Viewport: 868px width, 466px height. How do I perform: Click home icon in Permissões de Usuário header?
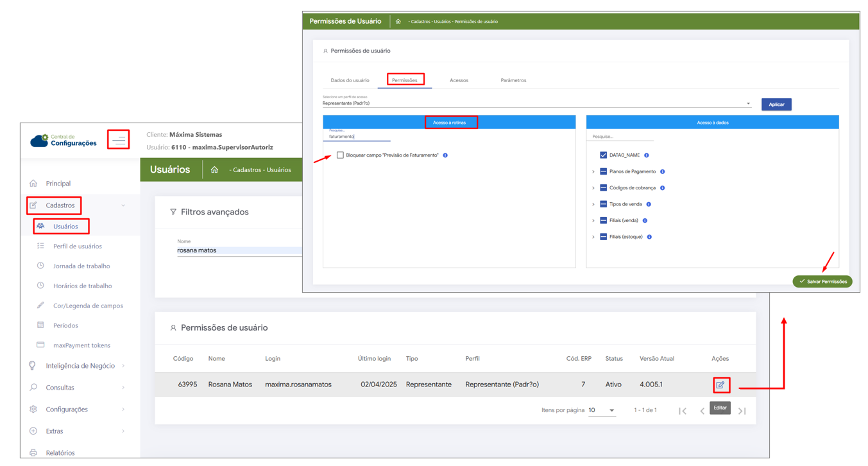click(x=398, y=21)
